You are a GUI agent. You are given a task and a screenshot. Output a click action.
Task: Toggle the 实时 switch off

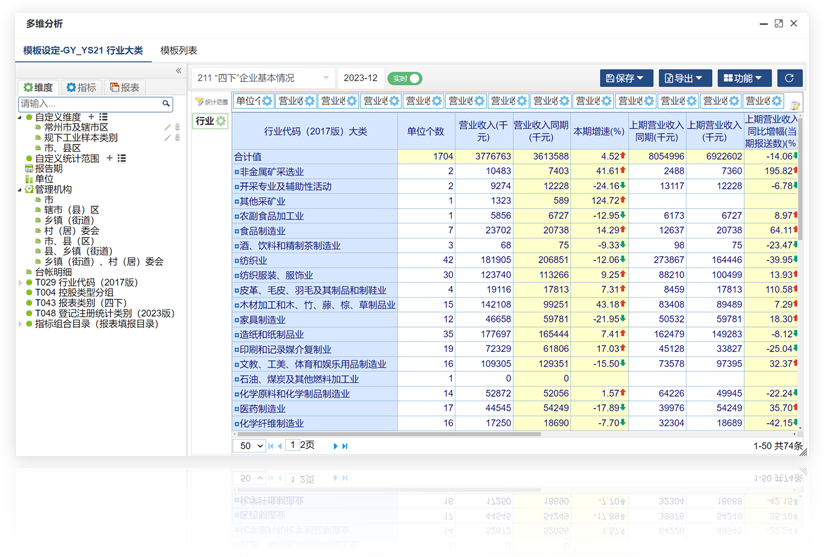coord(405,78)
